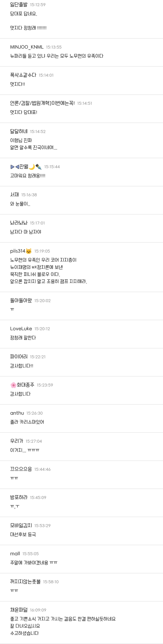Viewport: 163px width, 644px height.
Task: Click the 15:53:29 timestamp by 모바일김치
Action: (42, 525)
